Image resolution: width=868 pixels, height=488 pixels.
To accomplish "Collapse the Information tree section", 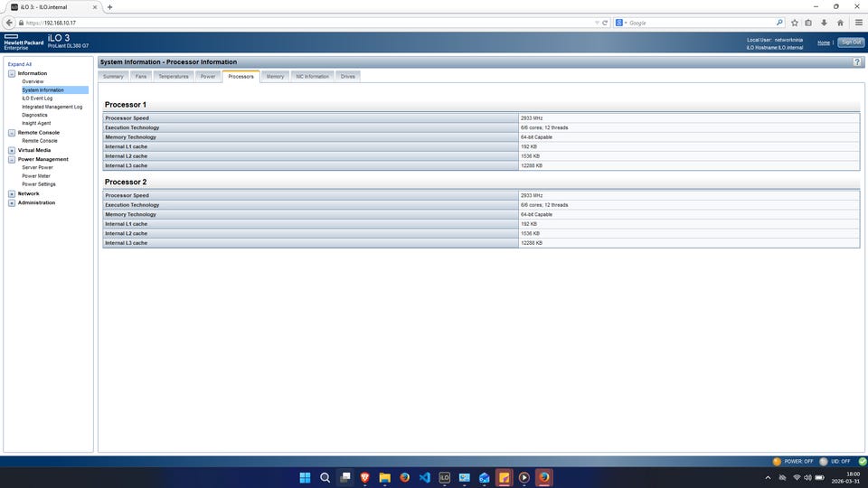I will 12,73.
